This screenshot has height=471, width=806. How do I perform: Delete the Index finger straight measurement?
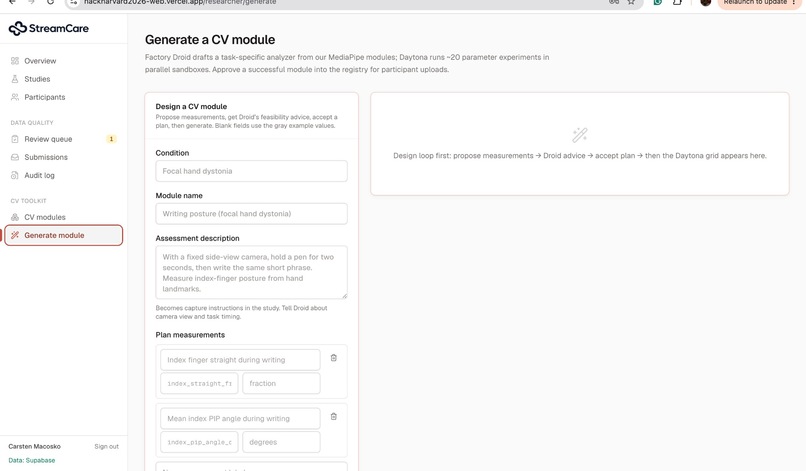[x=334, y=358]
